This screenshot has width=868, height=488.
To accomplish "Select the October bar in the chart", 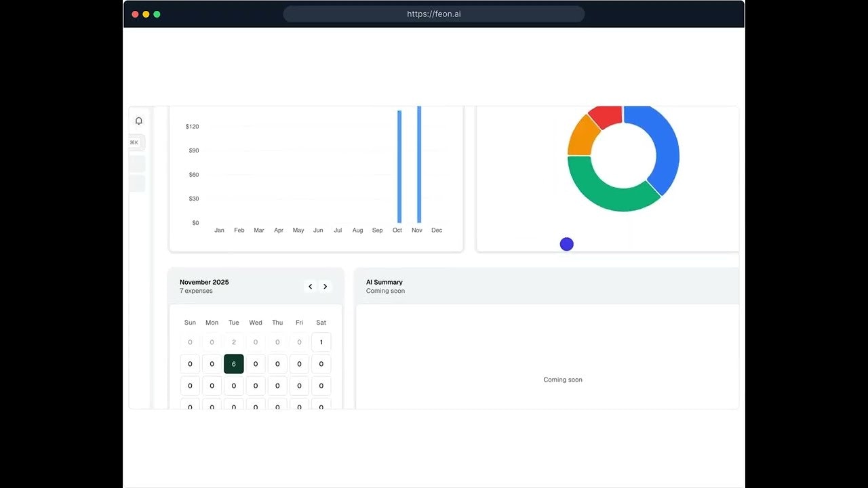I will click(399, 166).
